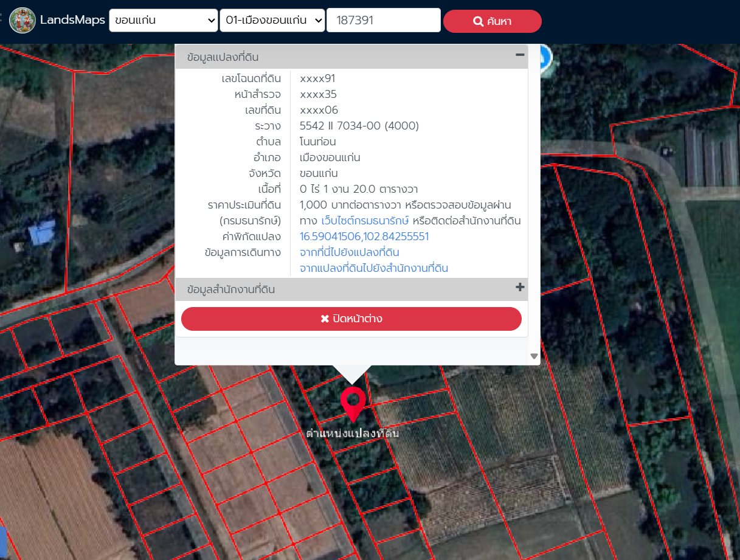Click จากที่นี่ไปยังแปลงที่ดิน directions link
740x560 pixels.
[349, 252]
